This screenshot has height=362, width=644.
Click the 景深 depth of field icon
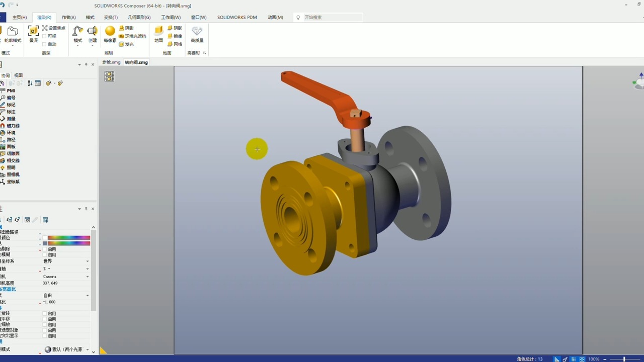click(33, 32)
